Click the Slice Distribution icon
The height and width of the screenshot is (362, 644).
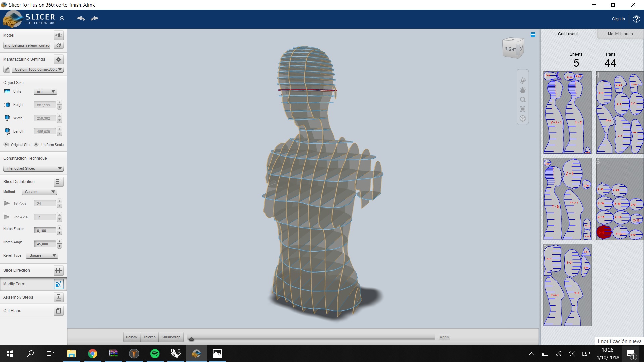[58, 182]
